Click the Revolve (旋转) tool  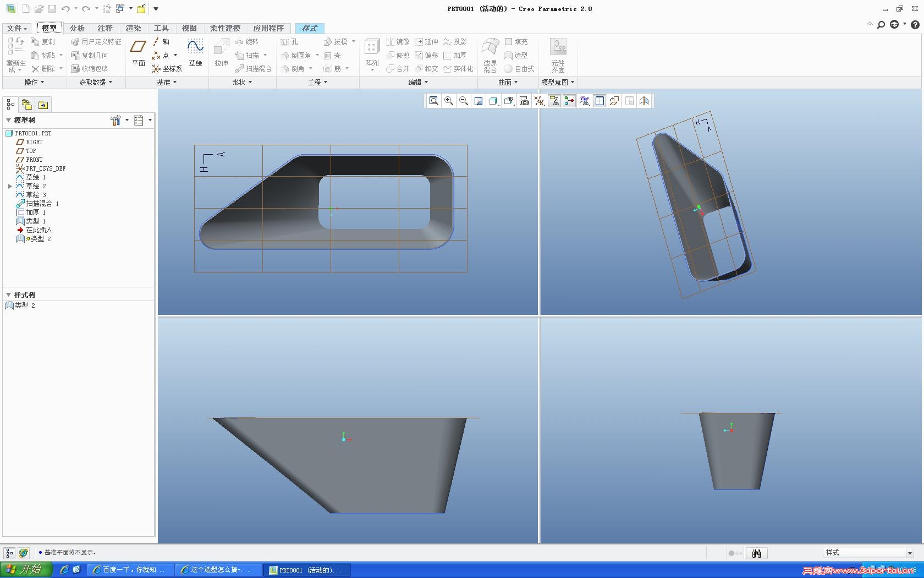[246, 42]
